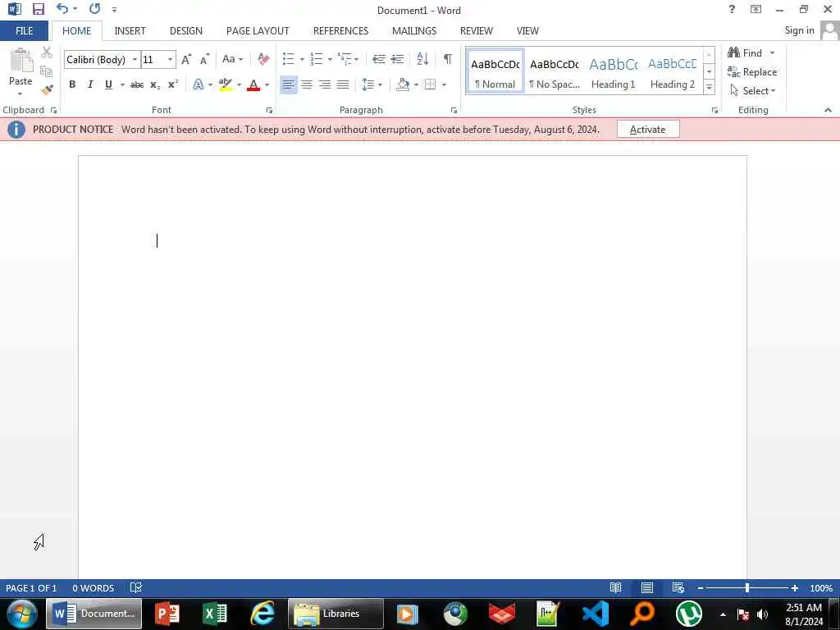
Task: Toggle Superscript formatting
Action: click(x=172, y=84)
